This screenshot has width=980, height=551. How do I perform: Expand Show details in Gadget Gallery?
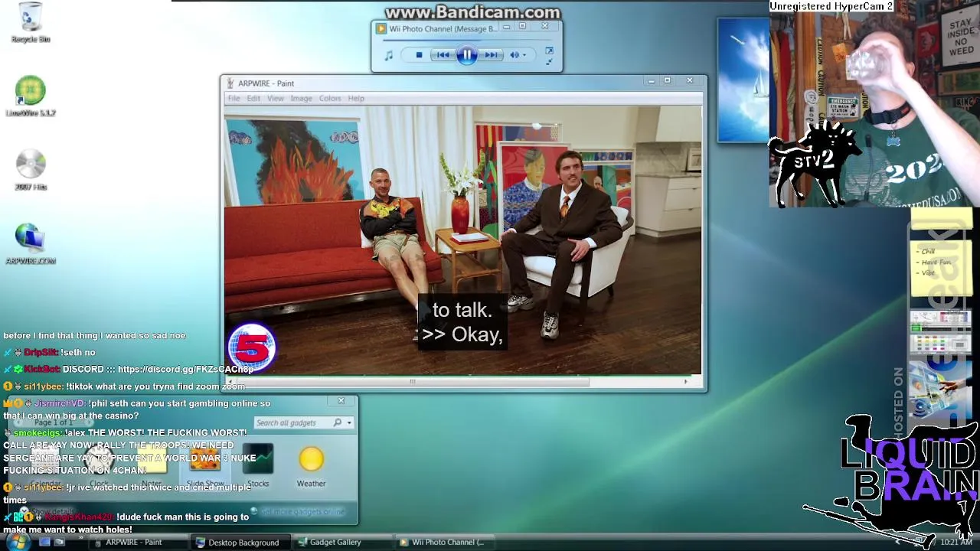[46, 511]
